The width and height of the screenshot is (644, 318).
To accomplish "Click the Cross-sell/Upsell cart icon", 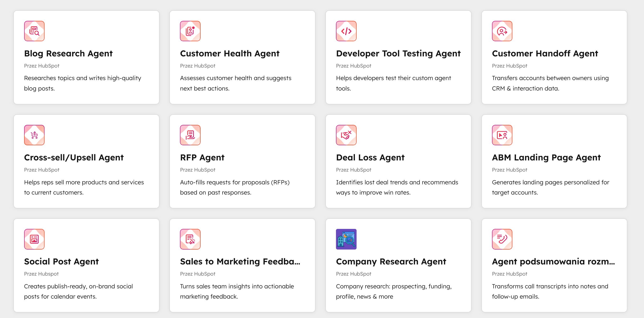I will [34, 135].
